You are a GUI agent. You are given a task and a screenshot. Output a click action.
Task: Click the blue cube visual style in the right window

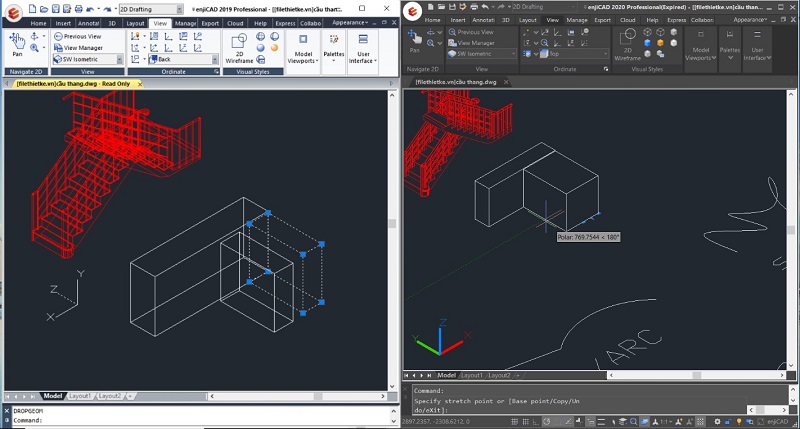(x=647, y=43)
